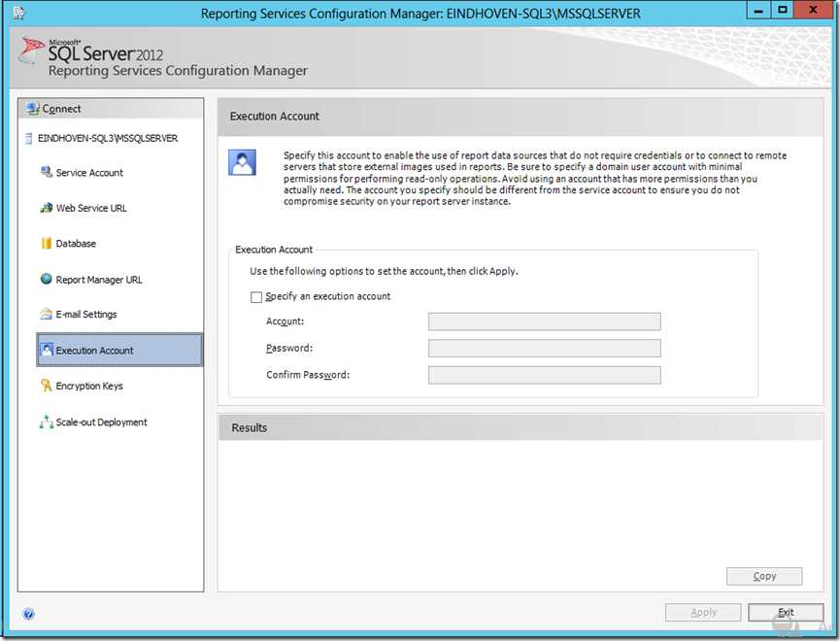Viewport: 840px width, 641px height.
Task: Click the Report Manager URL globe icon
Action: pos(46,279)
